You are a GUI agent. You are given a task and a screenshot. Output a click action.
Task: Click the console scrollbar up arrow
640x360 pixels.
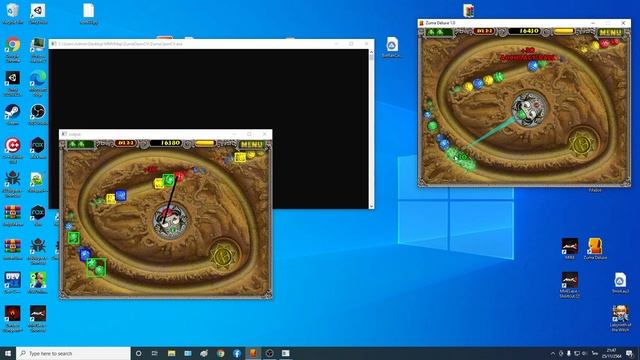[371, 52]
